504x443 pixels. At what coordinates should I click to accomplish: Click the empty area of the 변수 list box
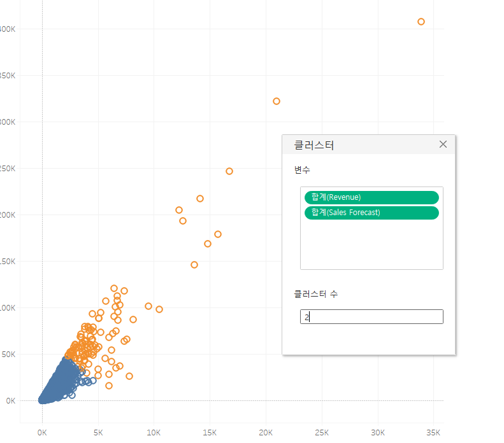tap(371, 246)
